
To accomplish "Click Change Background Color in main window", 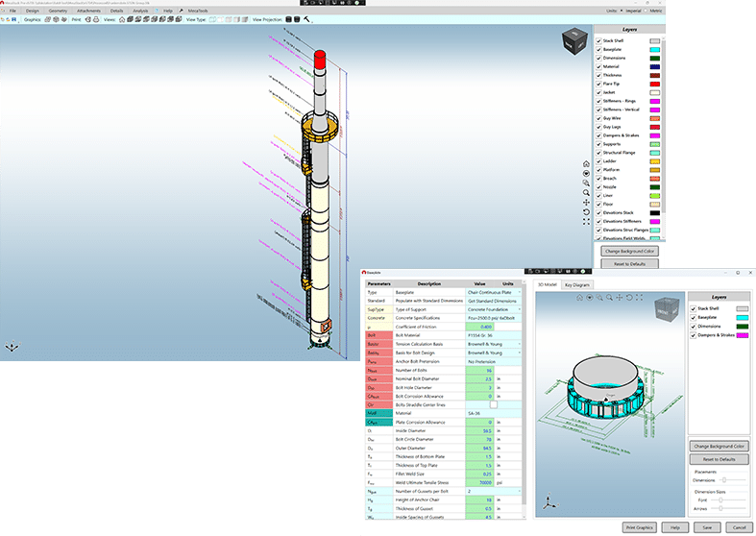I will point(629,251).
